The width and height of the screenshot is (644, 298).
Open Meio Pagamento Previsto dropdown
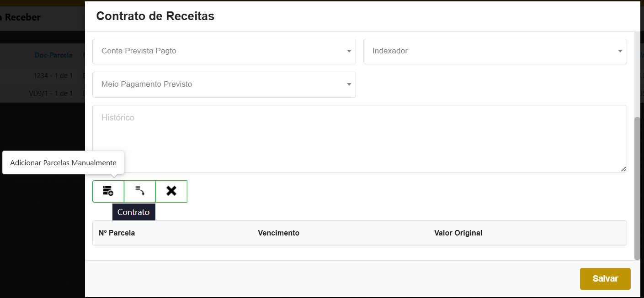(x=224, y=84)
